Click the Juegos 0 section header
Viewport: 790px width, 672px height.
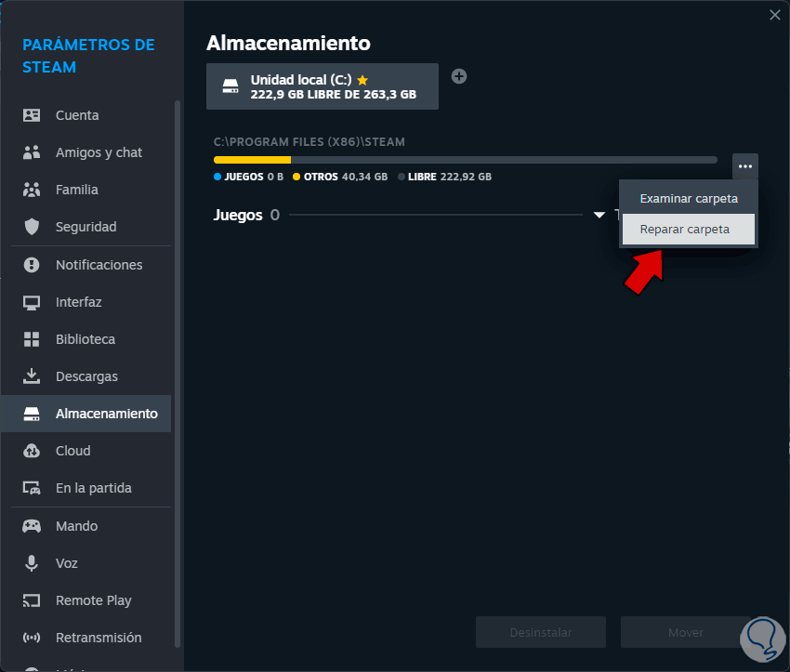point(246,215)
